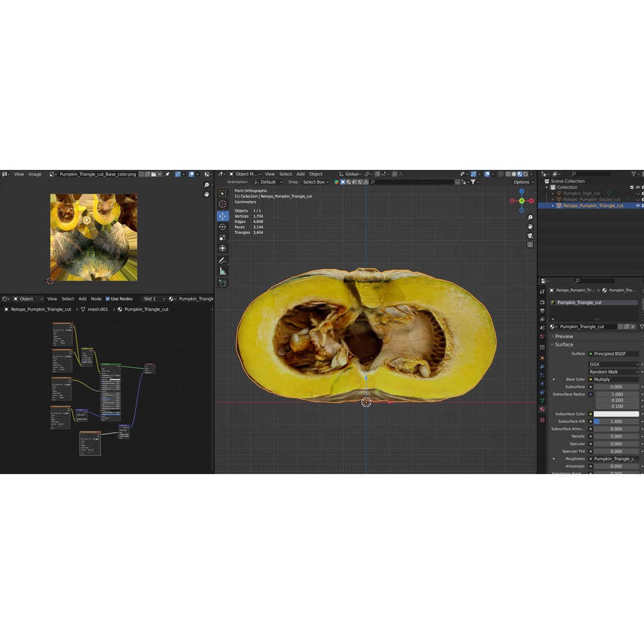Click the Principled BSDF surface button
This screenshot has height=644, width=644.
614,354
